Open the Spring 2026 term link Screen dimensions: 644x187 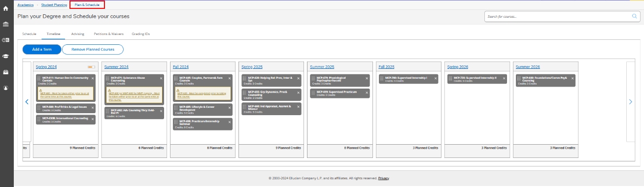[x=457, y=66]
